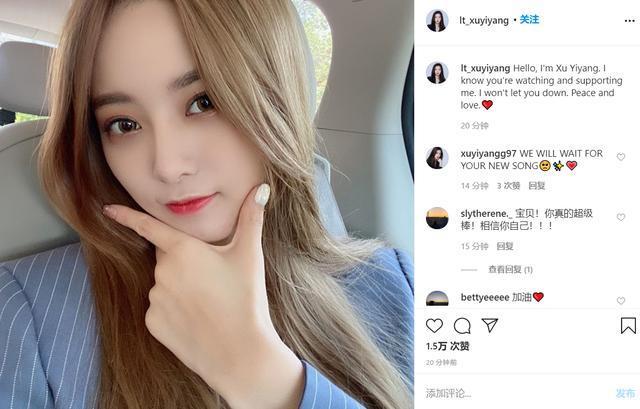The height and width of the screenshot is (409, 640).
Task: Open lt_xuyiyang profile avatar in header
Action: click(x=437, y=20)
